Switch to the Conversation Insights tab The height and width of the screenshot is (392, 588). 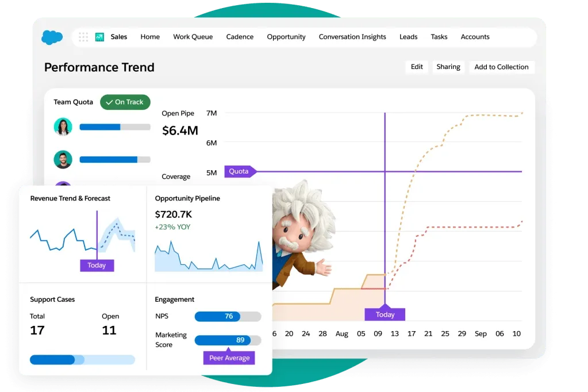coord(352,36)
